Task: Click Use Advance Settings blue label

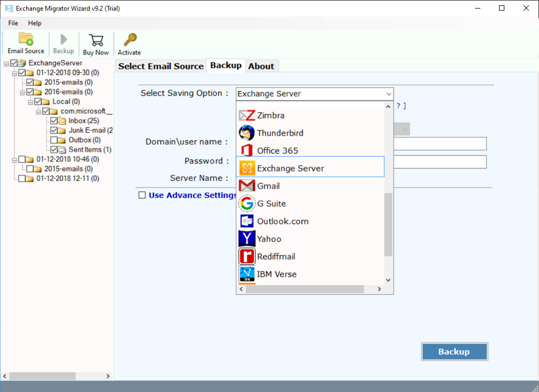Action: 192,195
